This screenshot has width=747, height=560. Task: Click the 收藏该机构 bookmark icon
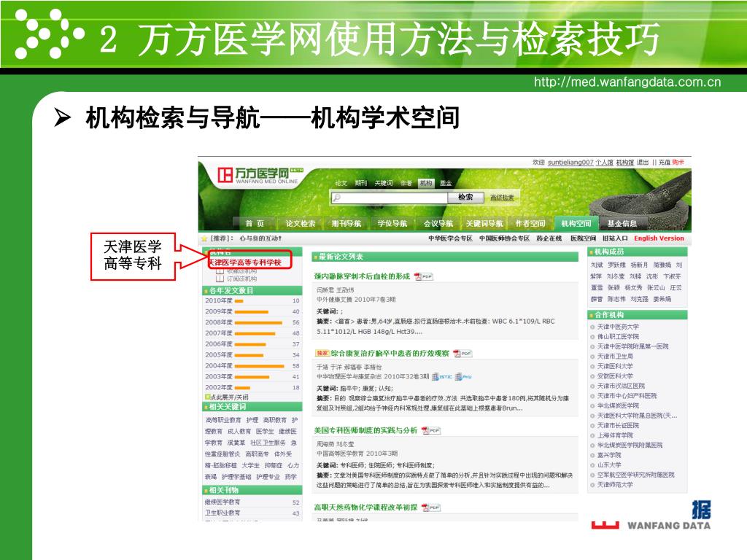tap(220, 271)
